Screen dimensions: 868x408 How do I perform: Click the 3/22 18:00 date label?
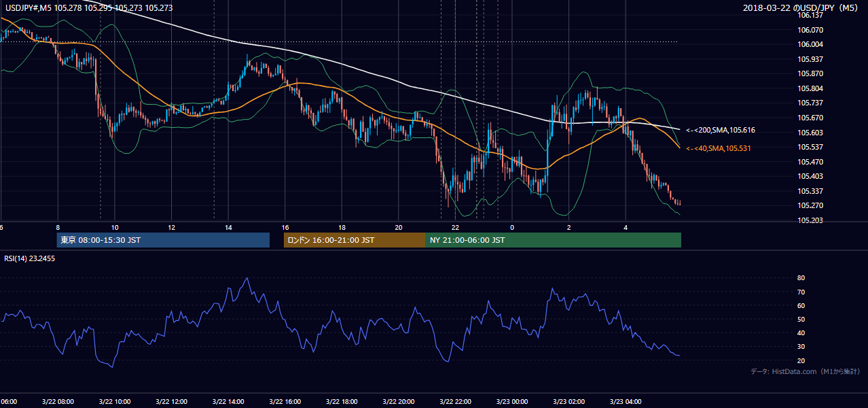(x=342, y=402)
